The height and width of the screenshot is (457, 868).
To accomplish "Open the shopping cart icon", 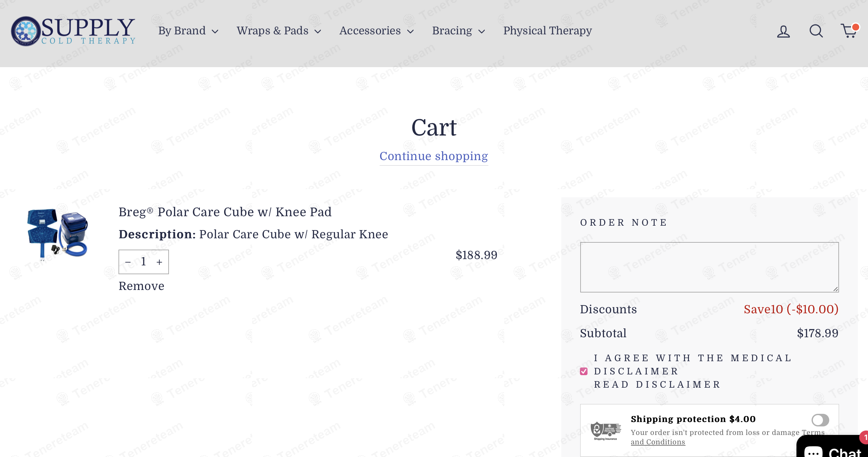I will pyautogui.click(x=848, y=31).
